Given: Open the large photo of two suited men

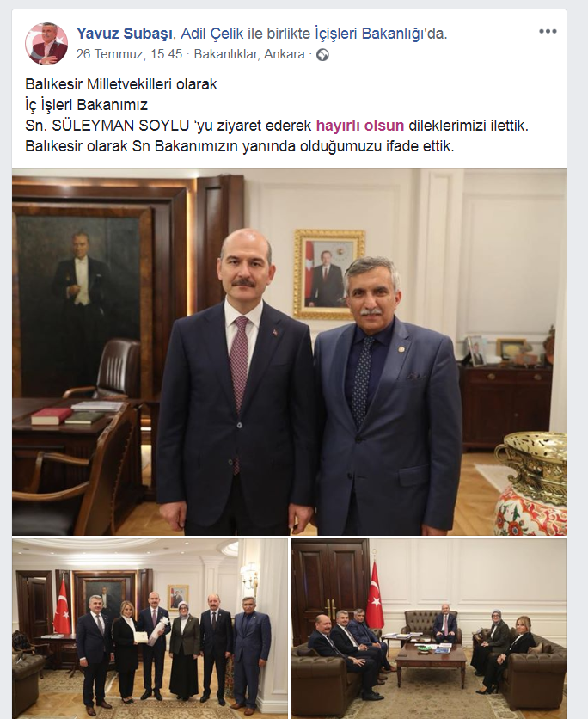Looking at the screenshot, I should pos(289,352).
